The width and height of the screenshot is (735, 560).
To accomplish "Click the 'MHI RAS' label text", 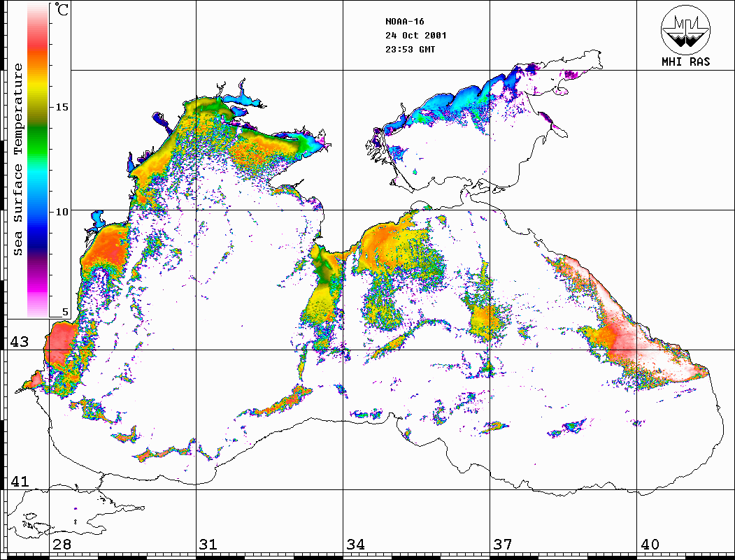I will tap(685, 62).
